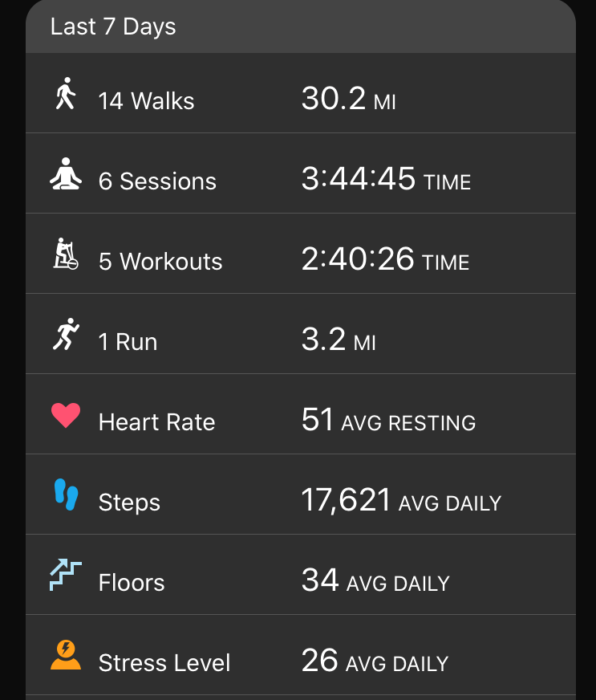View Stress Level details
Viewport: 596px width, 700px height.
pyautogui.click(x=301, y=655)
